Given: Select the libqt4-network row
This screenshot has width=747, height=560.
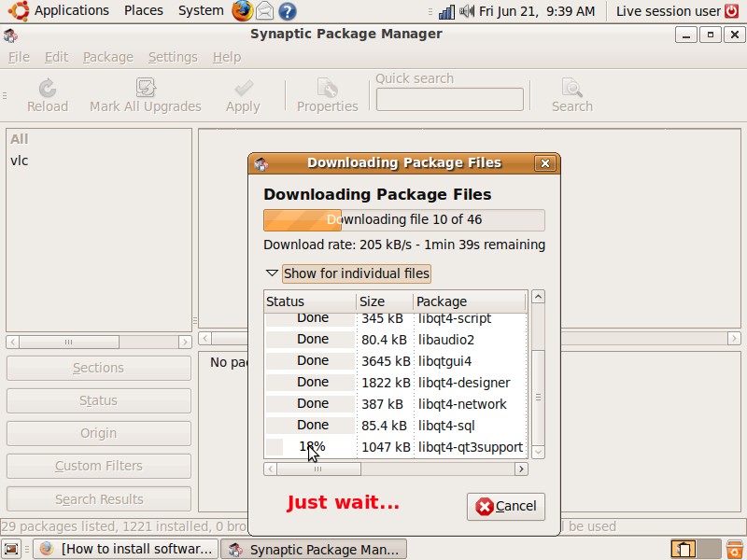Looking at the screenshot, I should pyautogui.click(x=395, y=404).
